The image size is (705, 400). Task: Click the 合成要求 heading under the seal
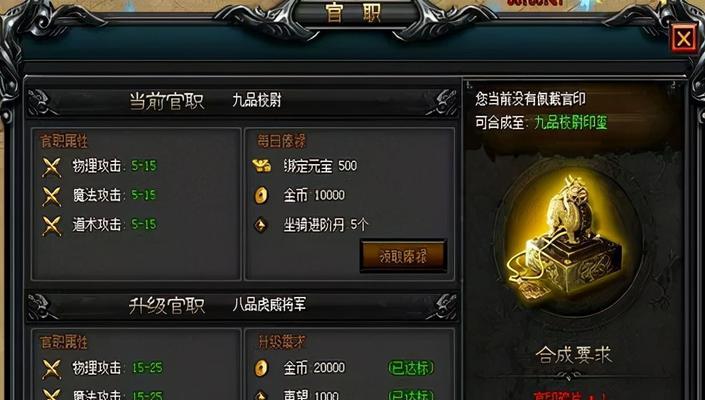(574, 355)
